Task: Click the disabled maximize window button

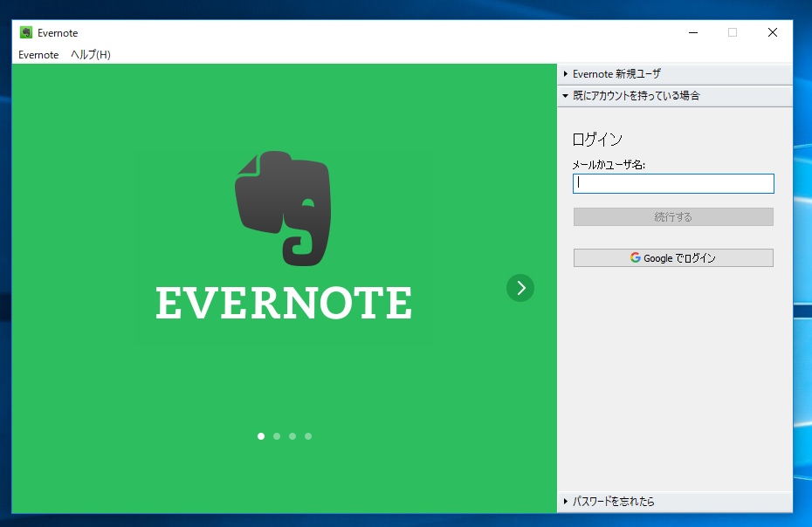Action: point(733,32)
